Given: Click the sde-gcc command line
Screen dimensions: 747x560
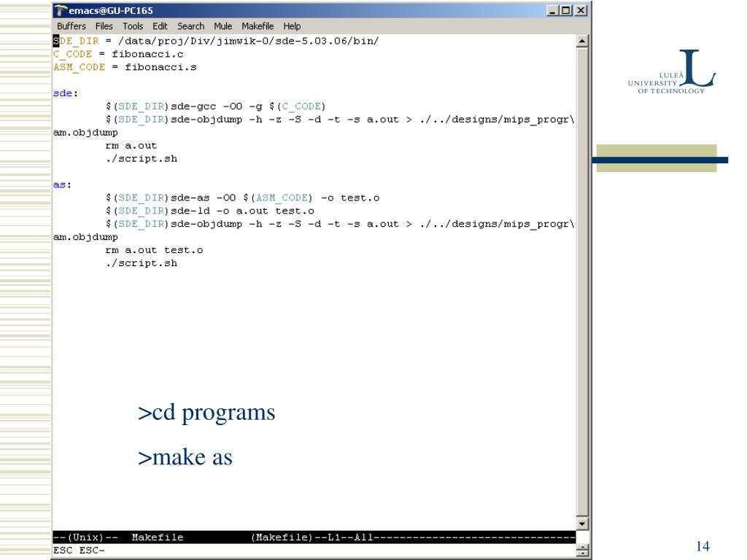Looking at the screenshot, I should click(215, 106).
